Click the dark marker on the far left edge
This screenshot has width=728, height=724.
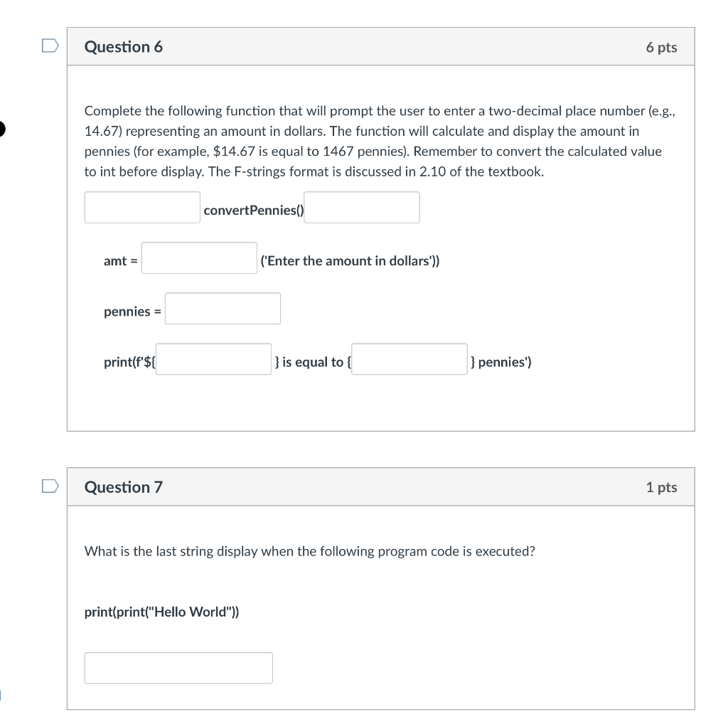pyautogui.click(x=1, y=129)
